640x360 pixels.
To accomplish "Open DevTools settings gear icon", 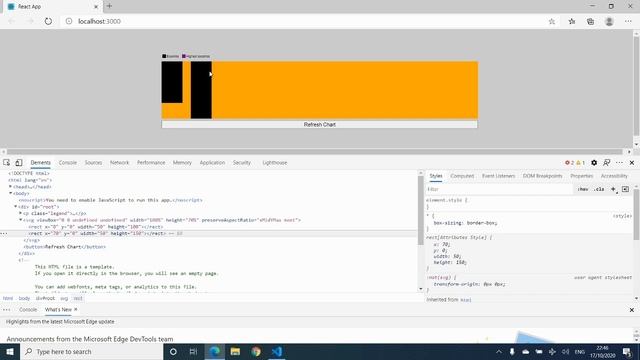I will [594, 162].
